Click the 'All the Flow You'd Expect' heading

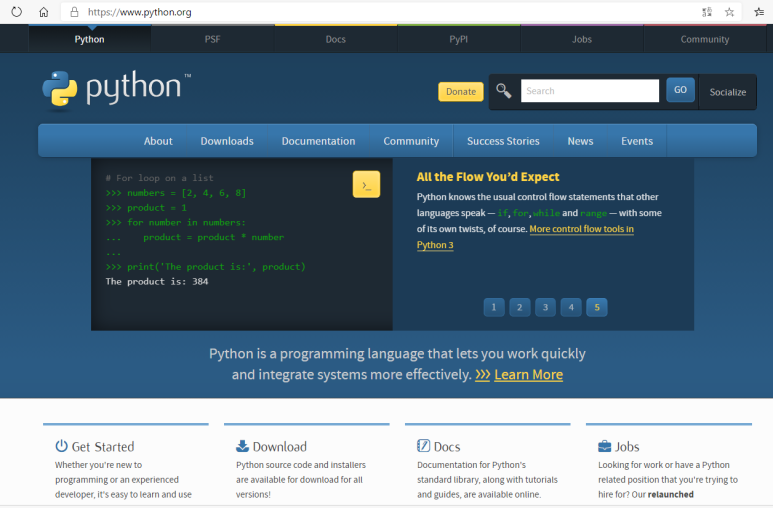tap(488, 177)
